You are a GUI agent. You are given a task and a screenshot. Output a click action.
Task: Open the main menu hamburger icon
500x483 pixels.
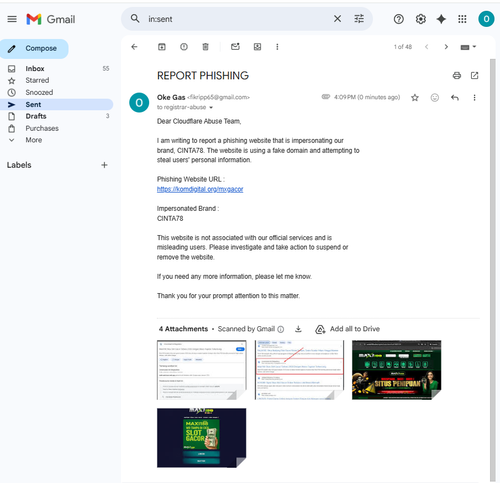[12, 19]
